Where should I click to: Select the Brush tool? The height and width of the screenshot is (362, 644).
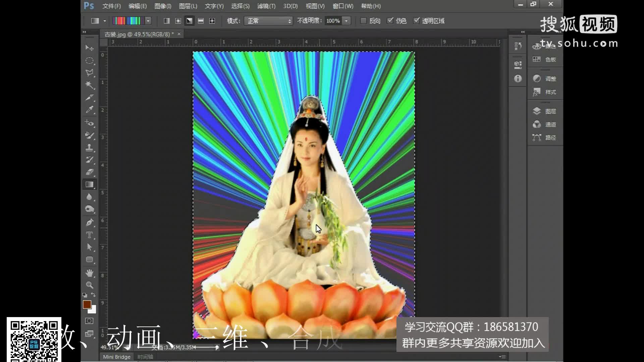[89, 135]
